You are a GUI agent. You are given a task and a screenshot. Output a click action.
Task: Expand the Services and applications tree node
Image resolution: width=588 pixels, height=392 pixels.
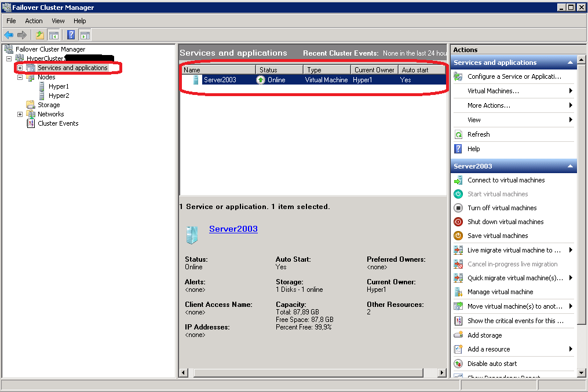click(x=20, y=68)
